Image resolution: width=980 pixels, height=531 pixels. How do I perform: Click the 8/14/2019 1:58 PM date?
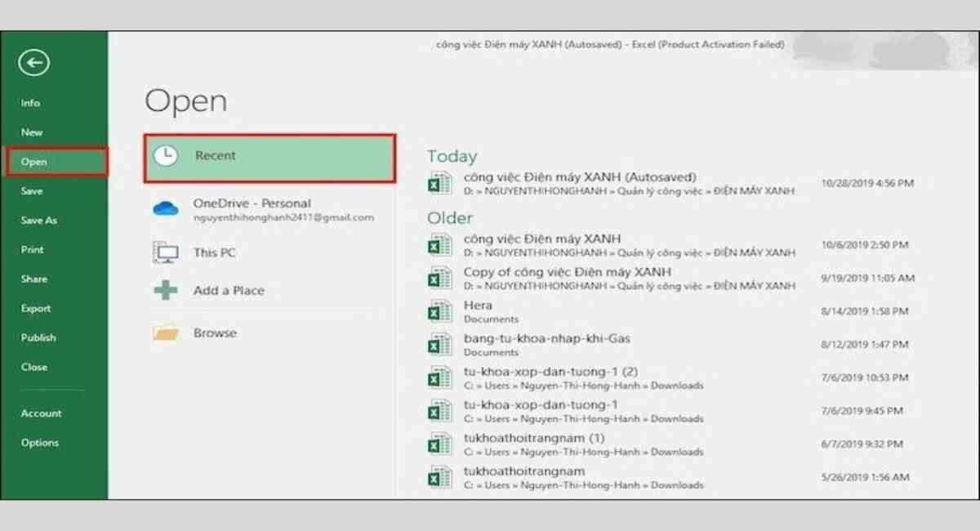(x=865, y=311)
